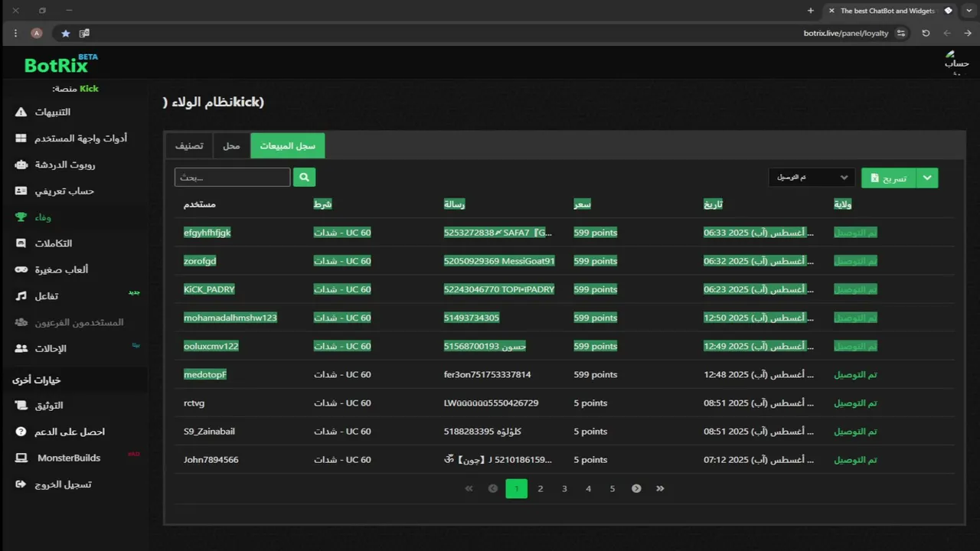Viewport: 980px width, 551px height.
Task: Go to page 5
Action: [612, 488]
